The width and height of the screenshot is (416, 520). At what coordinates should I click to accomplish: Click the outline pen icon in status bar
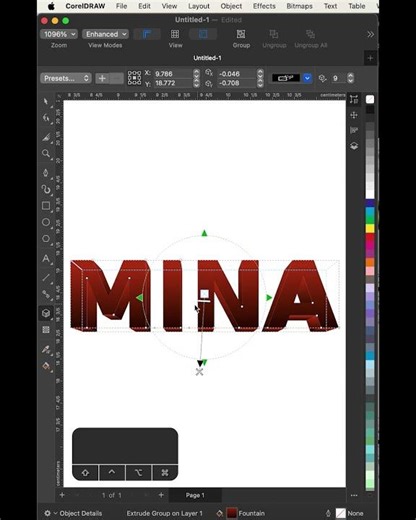tap(328, 513)
